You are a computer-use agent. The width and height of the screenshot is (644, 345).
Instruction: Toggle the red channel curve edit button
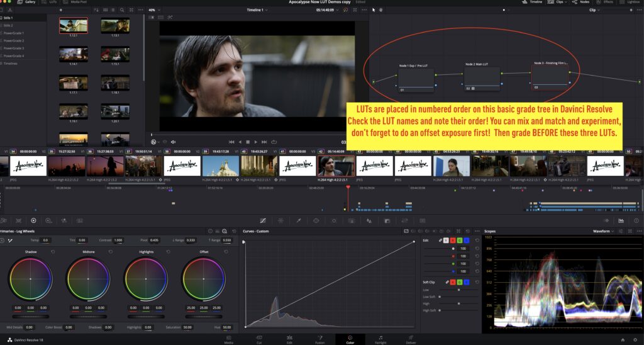[453, 240]
